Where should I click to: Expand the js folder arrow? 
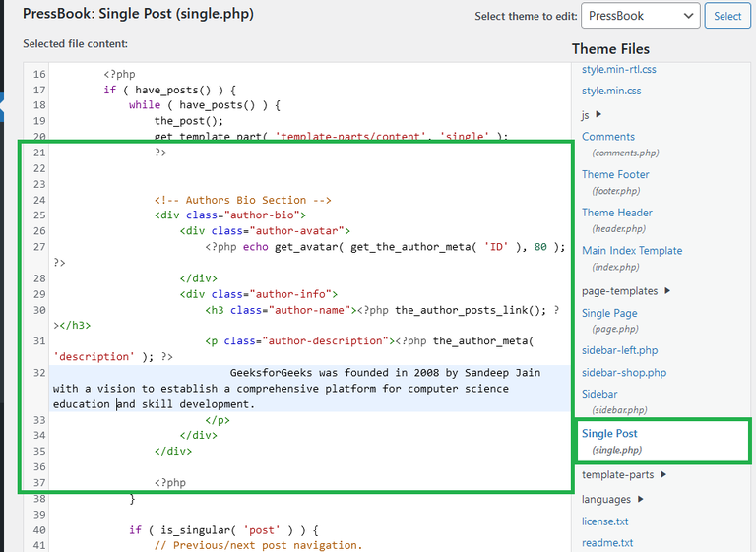coord(598,114)
